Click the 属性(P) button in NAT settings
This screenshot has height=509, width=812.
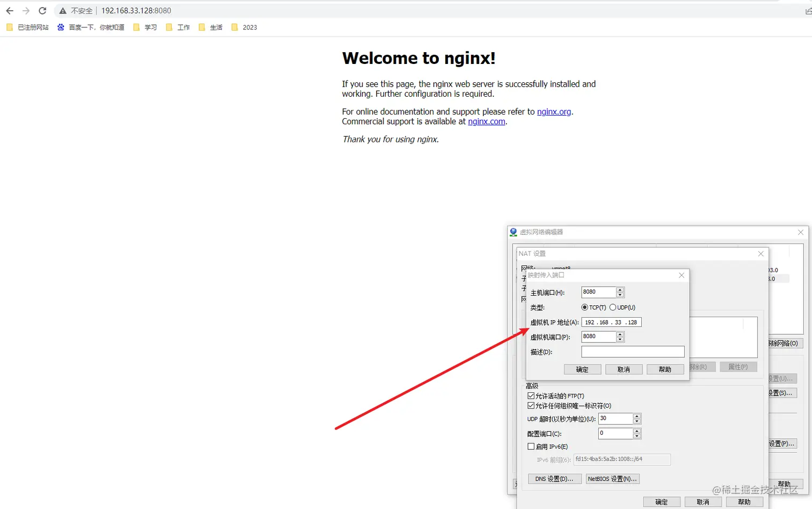click(738, 367)
